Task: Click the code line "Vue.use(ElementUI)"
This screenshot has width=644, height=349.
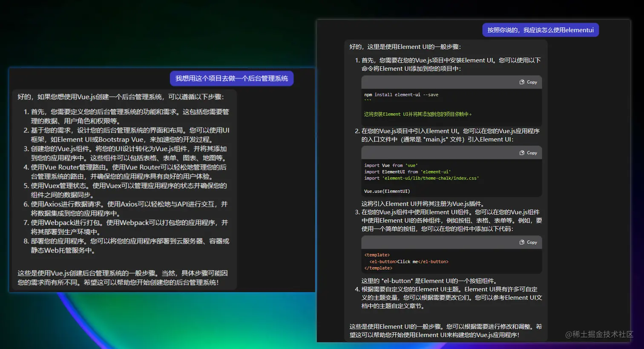Action: click(387, 191)
